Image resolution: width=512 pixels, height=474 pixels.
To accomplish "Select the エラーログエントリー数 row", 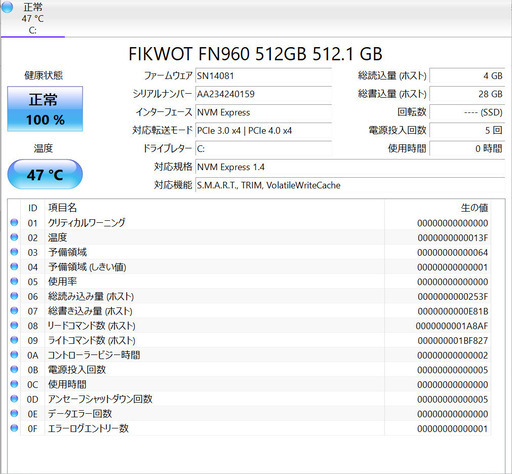I will (248, 428).
